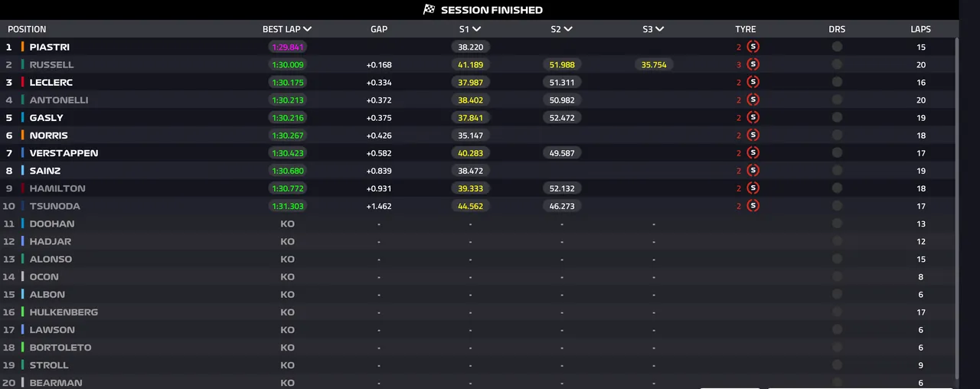Click Gasly's DRS status dot
980x389 pixels.
(837, 117)
